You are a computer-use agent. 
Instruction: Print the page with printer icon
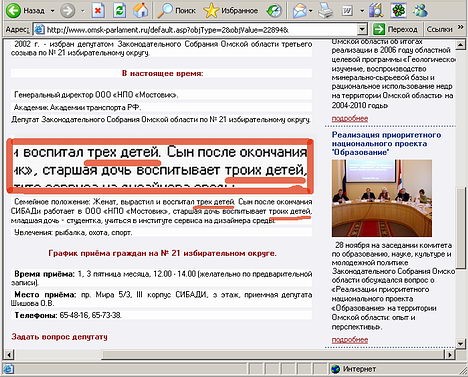[x=325, y=11]
